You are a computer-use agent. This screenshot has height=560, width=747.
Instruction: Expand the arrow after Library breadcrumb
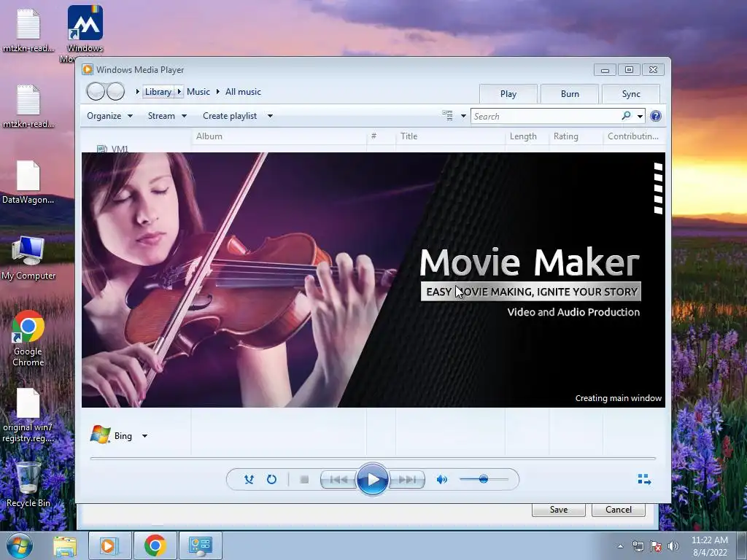click(179, 91)
